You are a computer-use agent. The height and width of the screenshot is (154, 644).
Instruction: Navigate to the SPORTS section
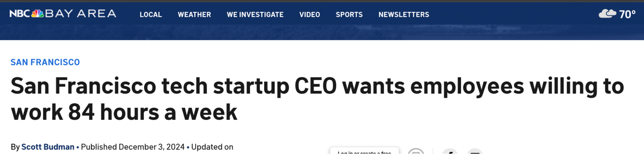[x=349, y=15]
